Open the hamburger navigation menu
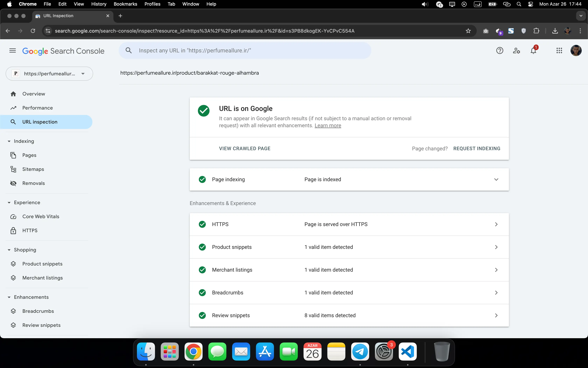This screenshot has width=588, height=368. 12,51
